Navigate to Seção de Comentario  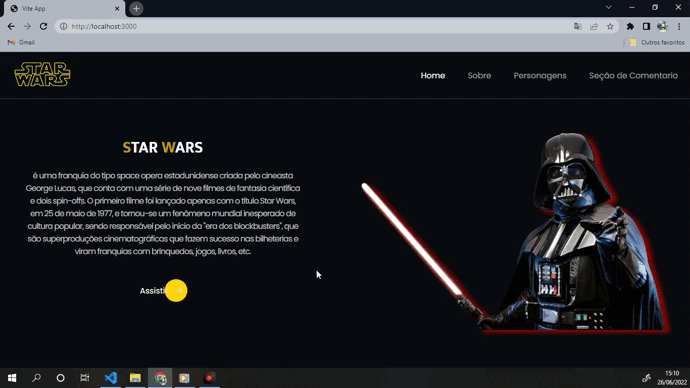pos(633,76)
